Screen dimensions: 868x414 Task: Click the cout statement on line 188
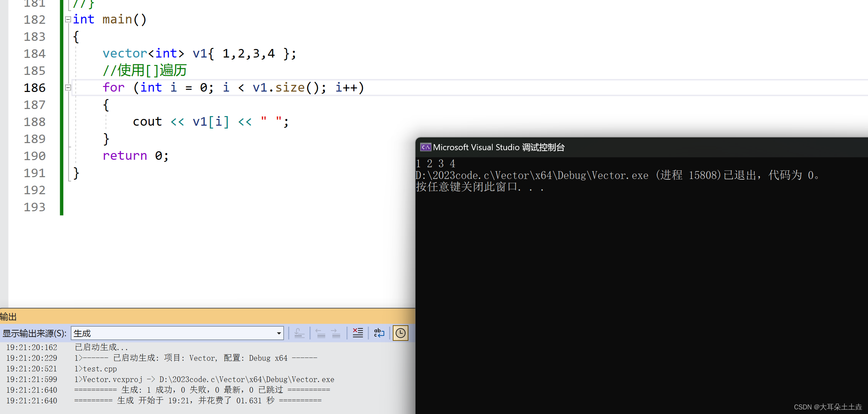pos(147,122)
